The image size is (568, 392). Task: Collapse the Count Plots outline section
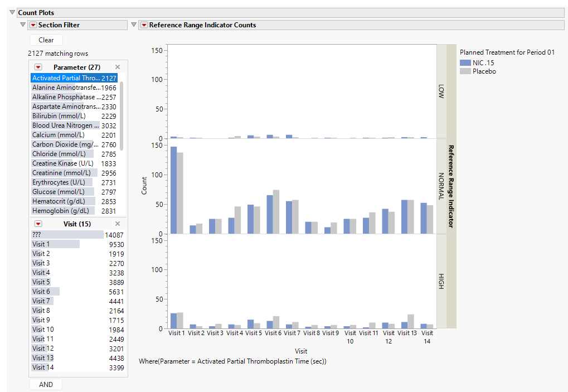13,12
